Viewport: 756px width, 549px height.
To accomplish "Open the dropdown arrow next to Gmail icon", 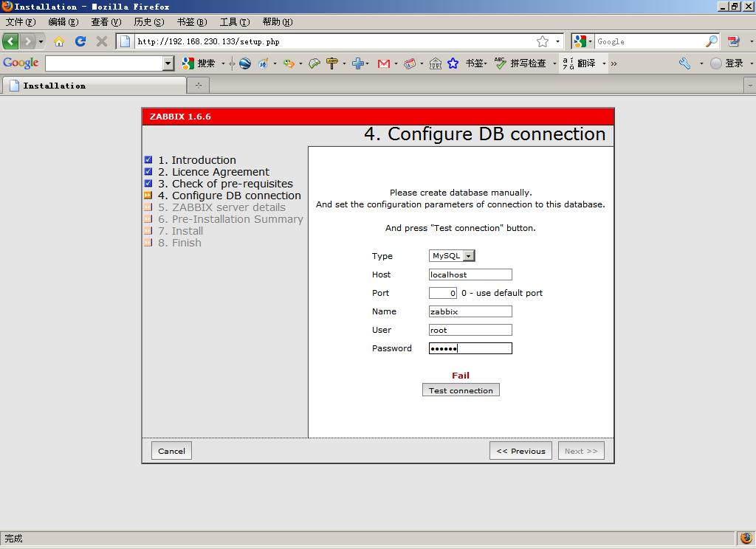I will point(396,63).
